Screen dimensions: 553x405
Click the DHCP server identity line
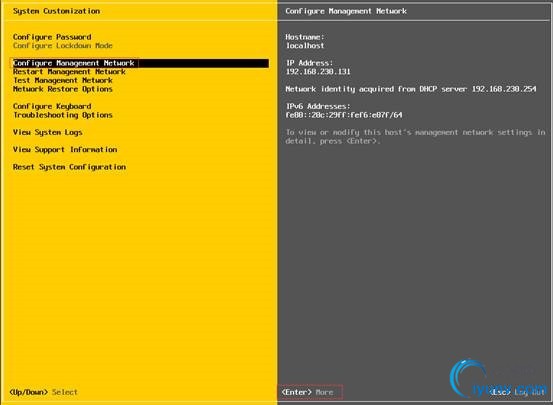pyautogui.click(x=411, y=89)
